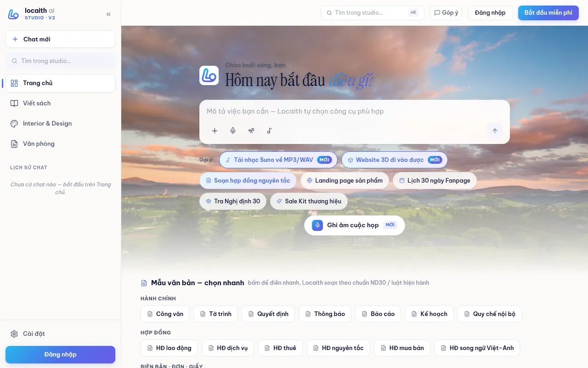Choose Sale Kit thương hiệu chip
The image size is (588, 368).
[x=309, y=201]
